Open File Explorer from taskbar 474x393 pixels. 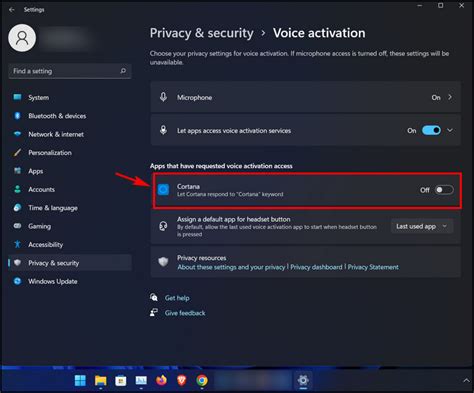point(100,380)
